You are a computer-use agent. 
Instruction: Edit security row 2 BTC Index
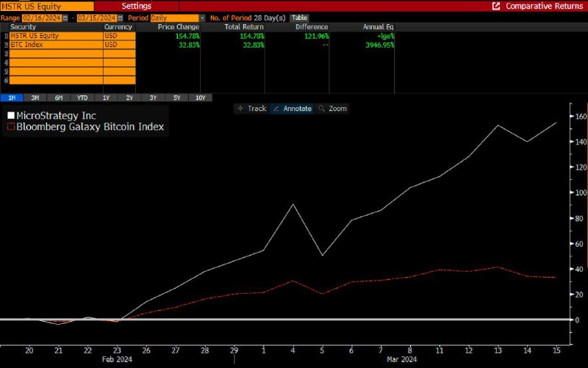[x=56, y=45]
